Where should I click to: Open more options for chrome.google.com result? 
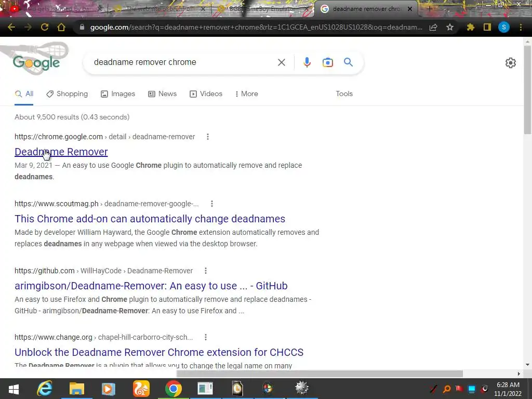pos(208,137)
